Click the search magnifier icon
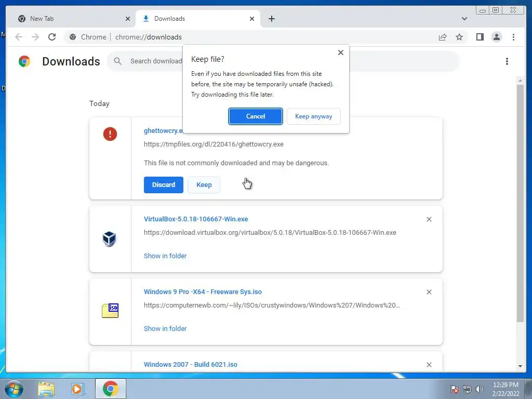 tap(118, 61)
